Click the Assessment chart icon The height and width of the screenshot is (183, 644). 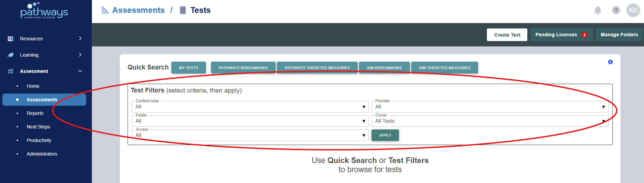pyautogui.click(x=11, y=71)
